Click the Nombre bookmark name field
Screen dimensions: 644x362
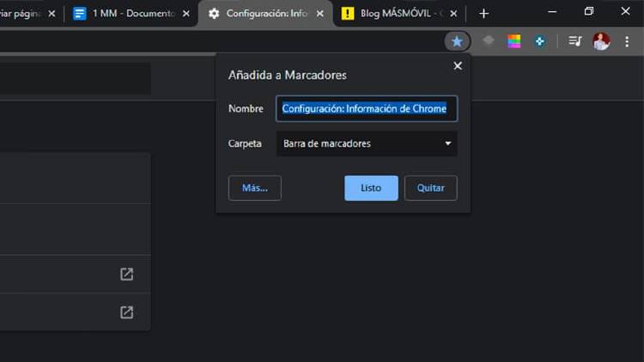tap(367, 108)
